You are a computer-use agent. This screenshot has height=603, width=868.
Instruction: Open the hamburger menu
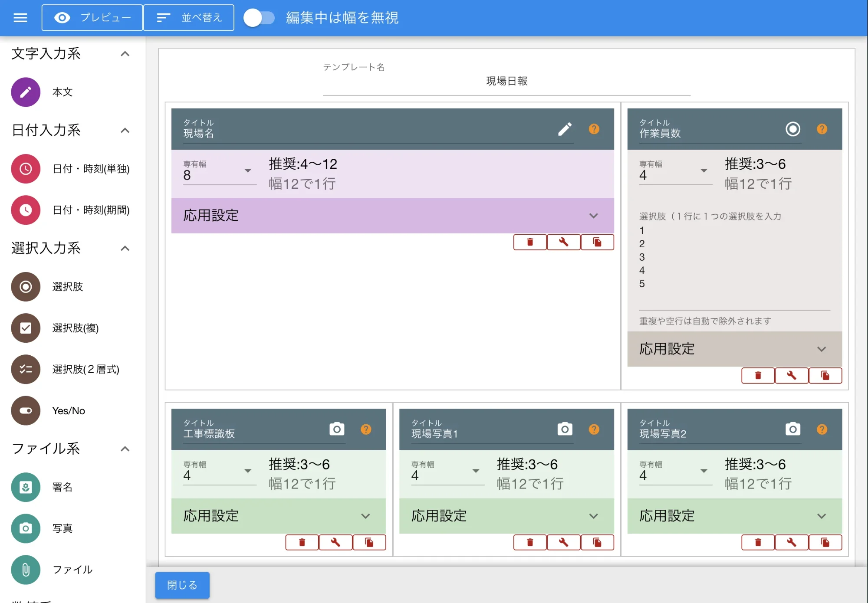coord(20,17)
